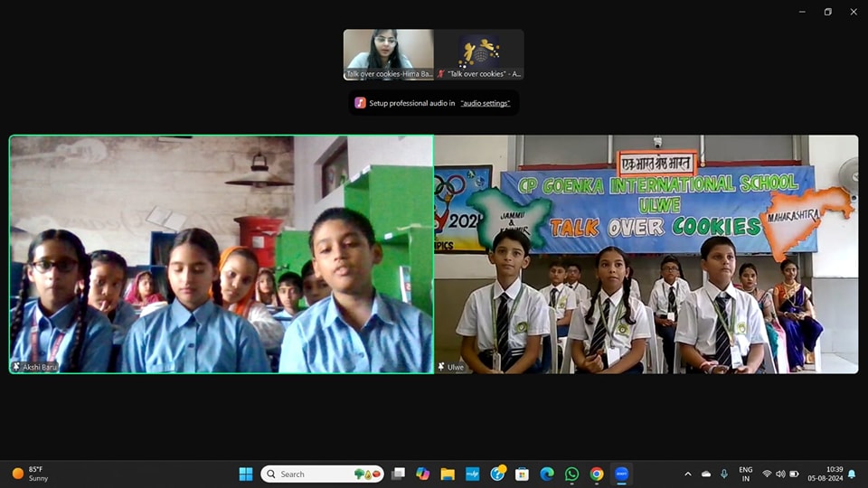The width and height of the screenshot is (868, 488).
Task: Open Microsoft Store from the taskbar
Action: [522, 474]
